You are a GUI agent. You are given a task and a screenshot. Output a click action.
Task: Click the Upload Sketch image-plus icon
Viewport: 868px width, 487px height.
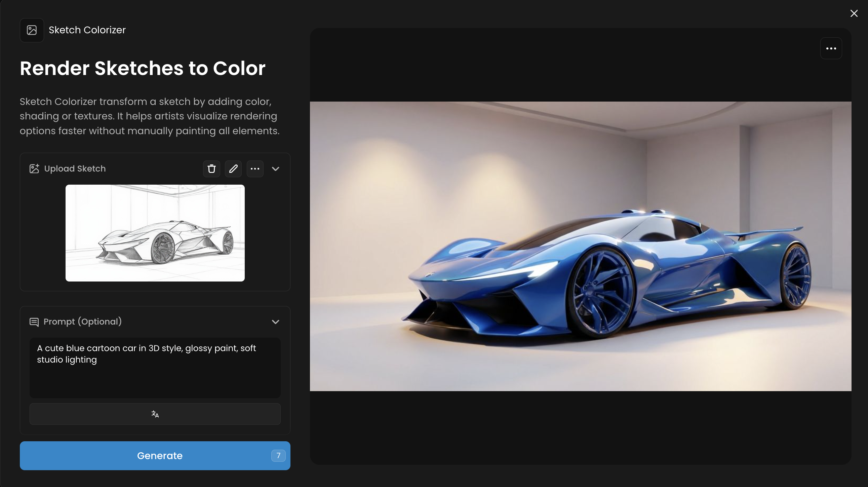click(34, 168)
